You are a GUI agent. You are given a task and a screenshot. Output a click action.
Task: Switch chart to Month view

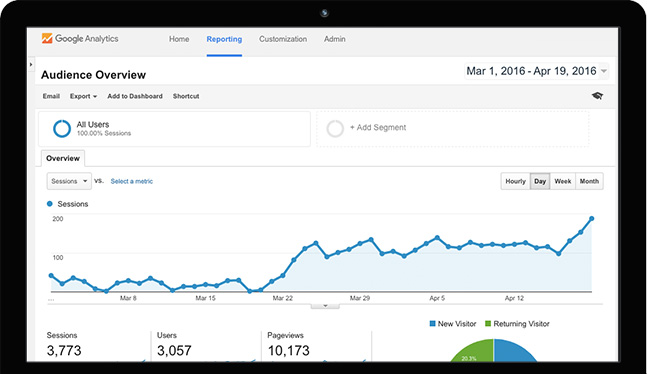pos(589,181)
